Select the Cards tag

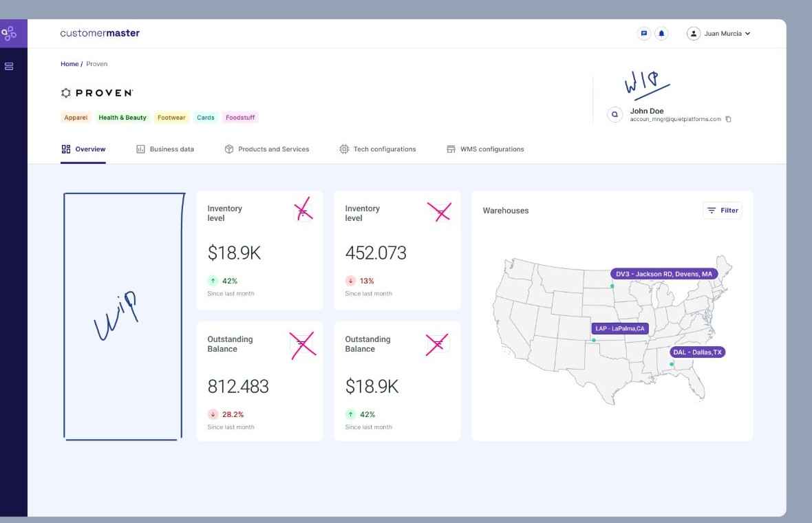[206, 118]
